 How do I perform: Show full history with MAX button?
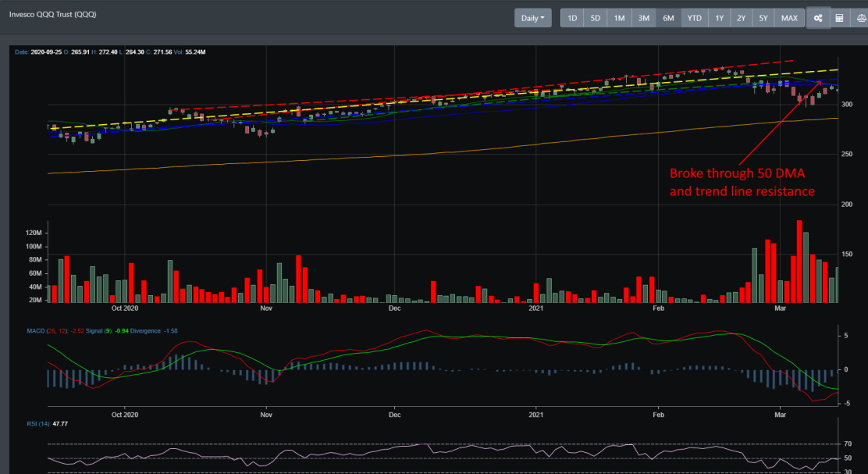pyautogui.click(x=789, y=18)
